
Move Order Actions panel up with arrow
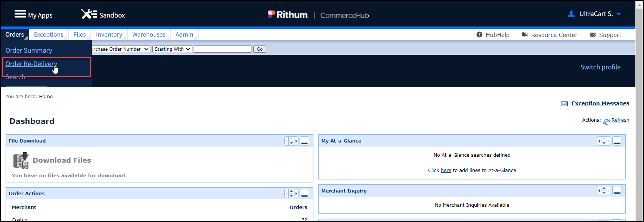291,191
